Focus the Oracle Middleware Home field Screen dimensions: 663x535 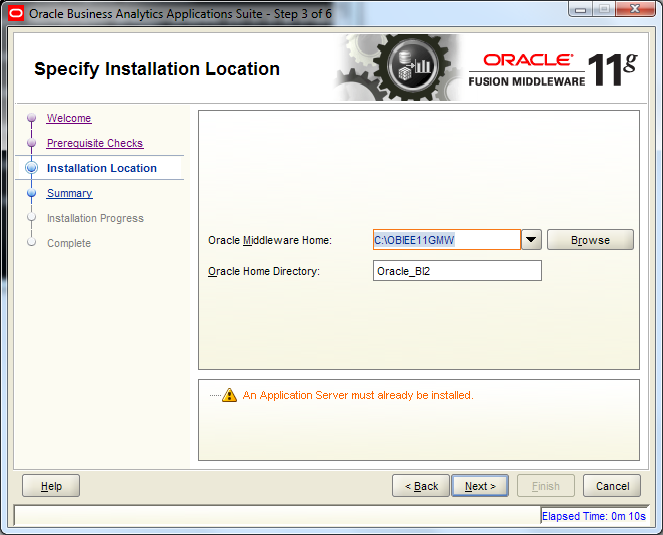tap(447, 240)
